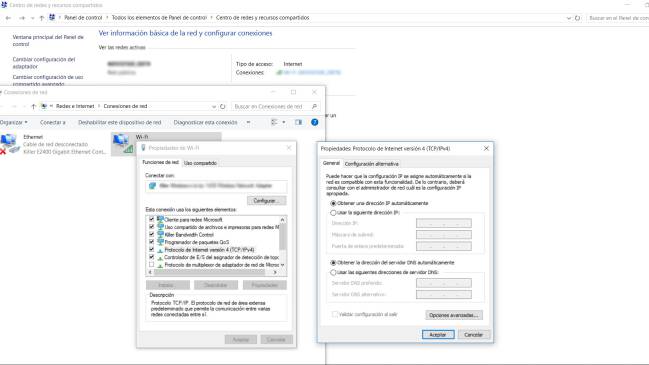Click the magnifier in Conexiones de red search

314,106
